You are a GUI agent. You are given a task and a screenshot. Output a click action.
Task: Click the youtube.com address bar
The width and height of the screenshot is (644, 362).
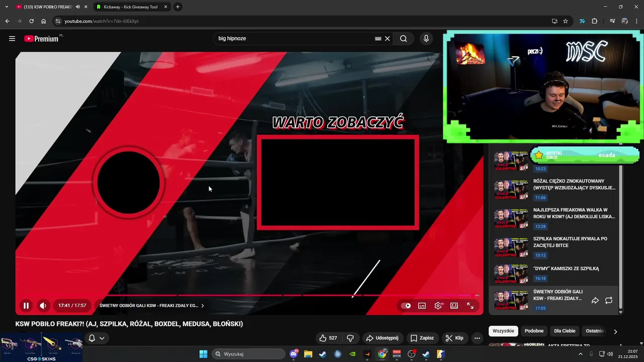coord(302,21)
